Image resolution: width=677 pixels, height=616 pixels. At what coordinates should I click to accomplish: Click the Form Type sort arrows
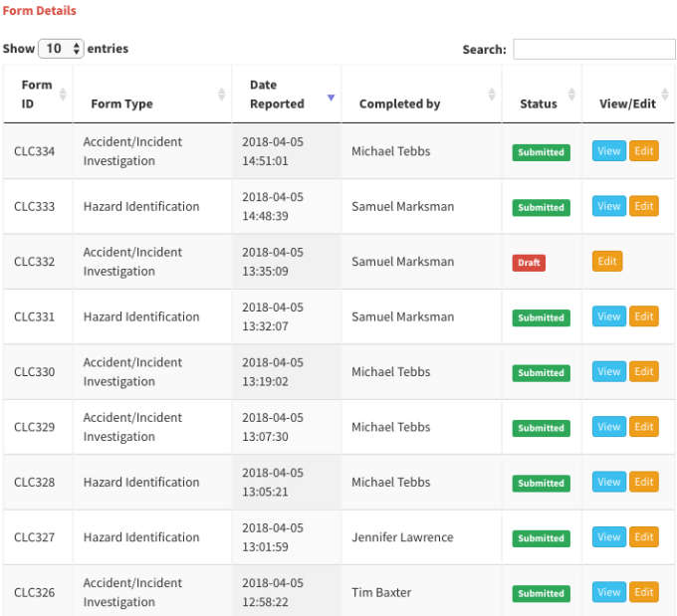click(x=222, y=95)
